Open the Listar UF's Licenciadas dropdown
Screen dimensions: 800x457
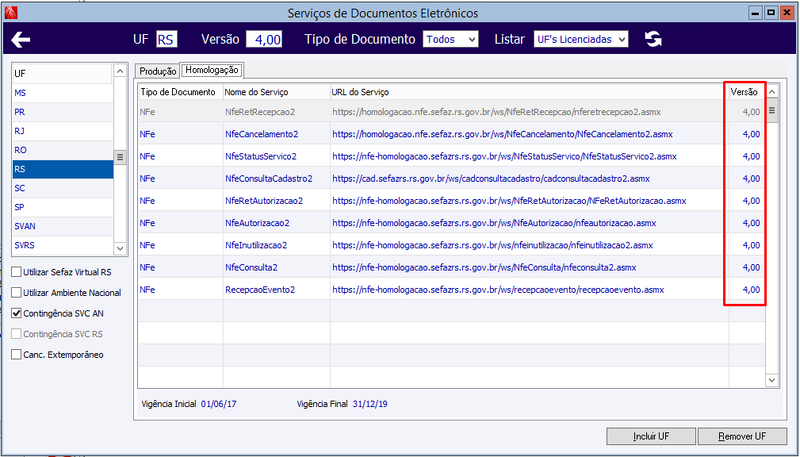pyautogui.click(x=581, y=39)
